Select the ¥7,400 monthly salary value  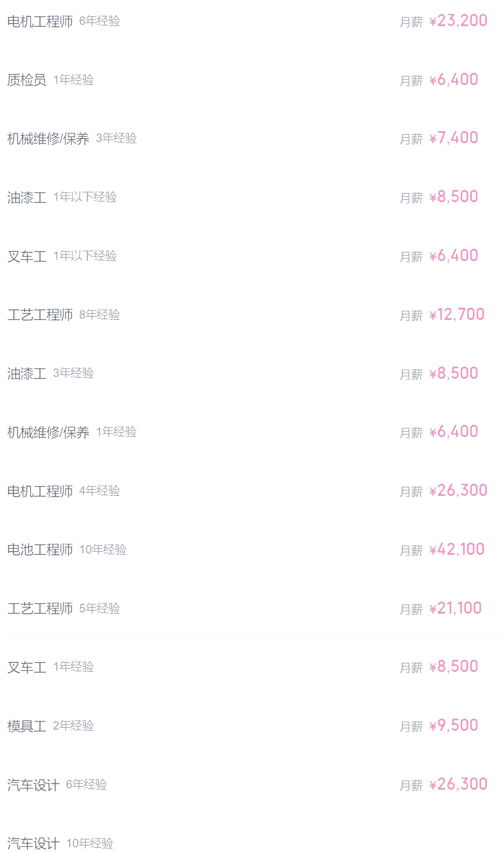click(x=454, y=138)
